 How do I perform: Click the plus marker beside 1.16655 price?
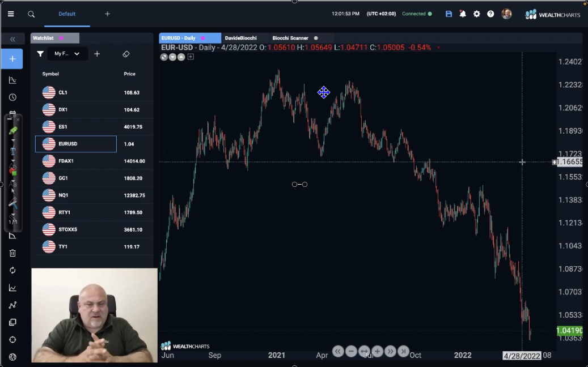click(554, 162)
